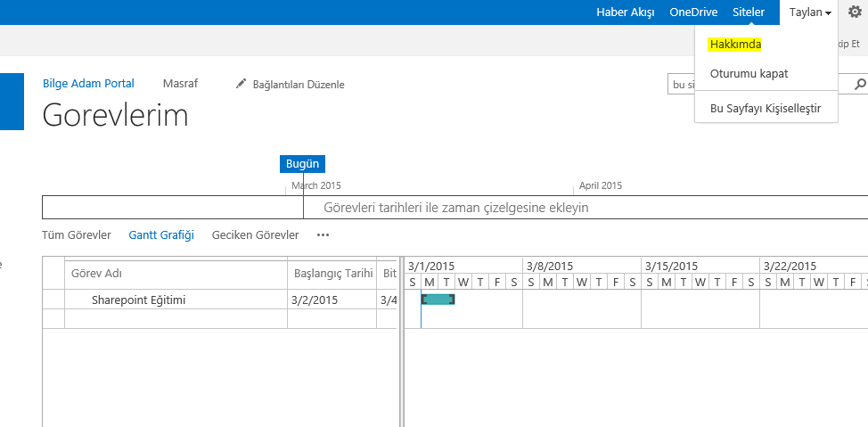Open the ellipsis more views menu
The image size is (868, 427).
tap(323, 235)
